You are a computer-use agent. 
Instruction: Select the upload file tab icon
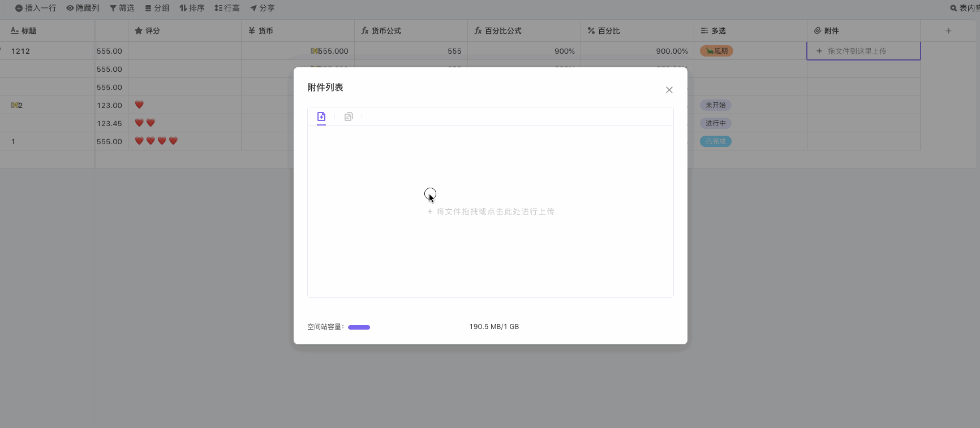pos(321,116)
